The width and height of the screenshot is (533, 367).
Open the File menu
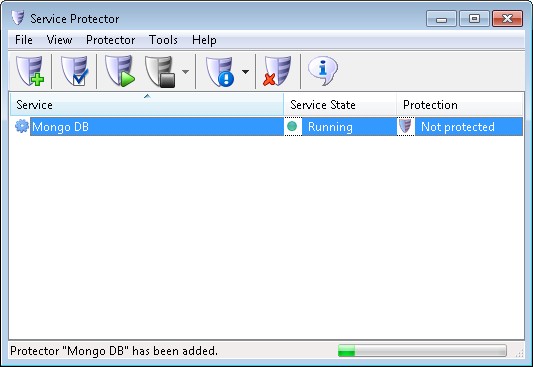click(x=24, y=40)
